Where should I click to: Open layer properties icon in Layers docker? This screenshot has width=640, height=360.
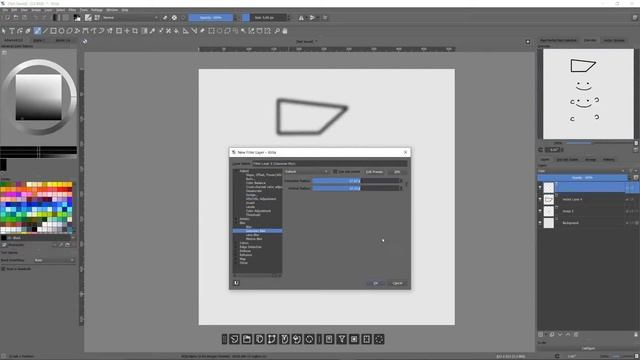pyautogui.click(x=576, y=334)
